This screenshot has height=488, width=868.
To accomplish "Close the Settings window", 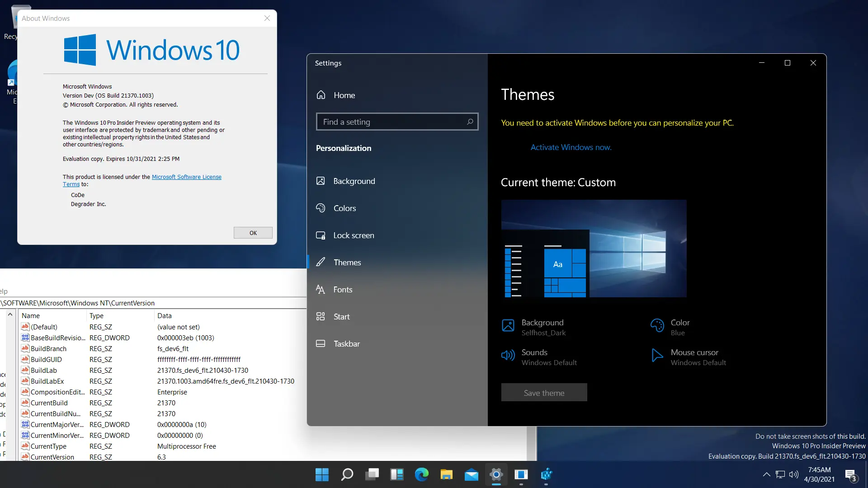I will tap(813, 63).
